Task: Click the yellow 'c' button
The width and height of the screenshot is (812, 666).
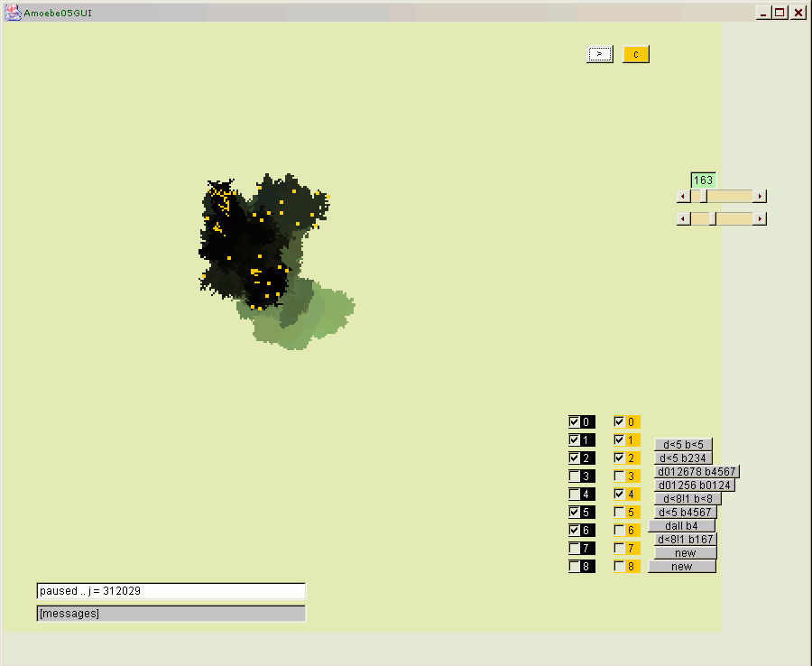Action: pyautogui.click(x=636, y=54)
